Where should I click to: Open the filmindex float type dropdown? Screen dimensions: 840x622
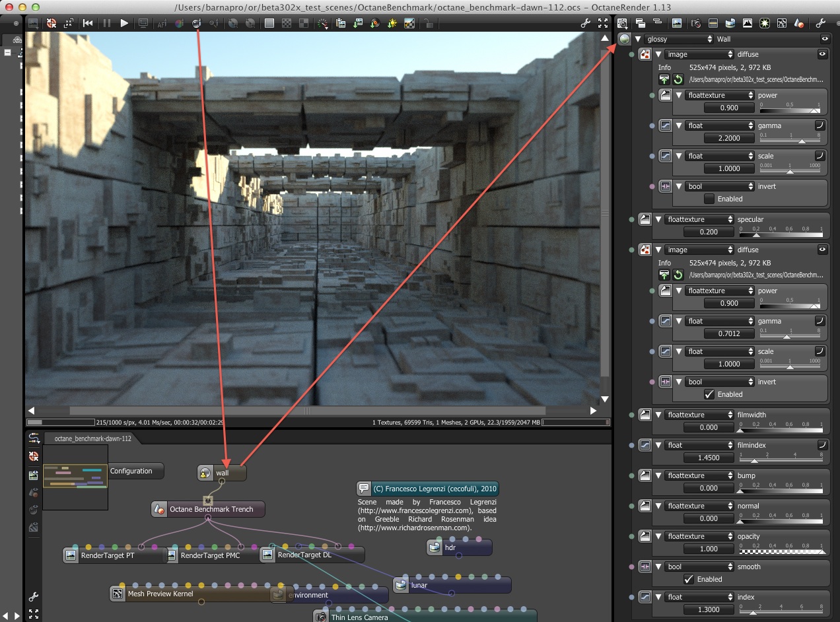pos(699,445)
